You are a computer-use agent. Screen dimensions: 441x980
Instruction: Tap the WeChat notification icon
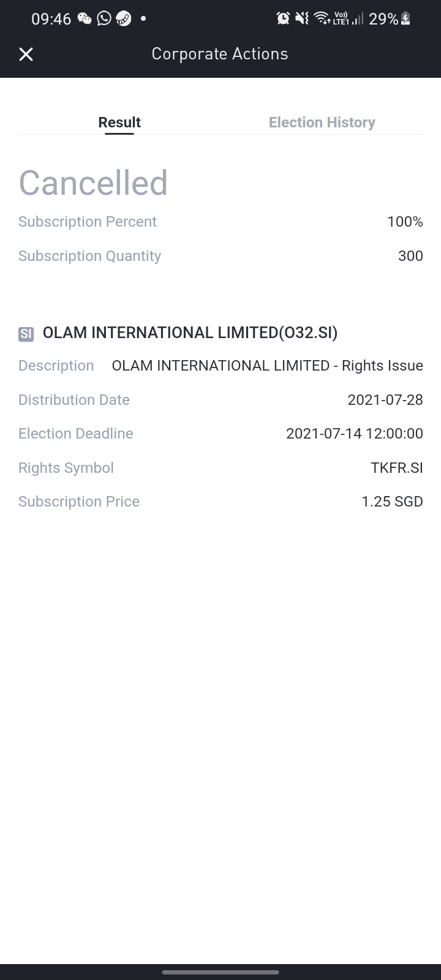tap(85, 19)
